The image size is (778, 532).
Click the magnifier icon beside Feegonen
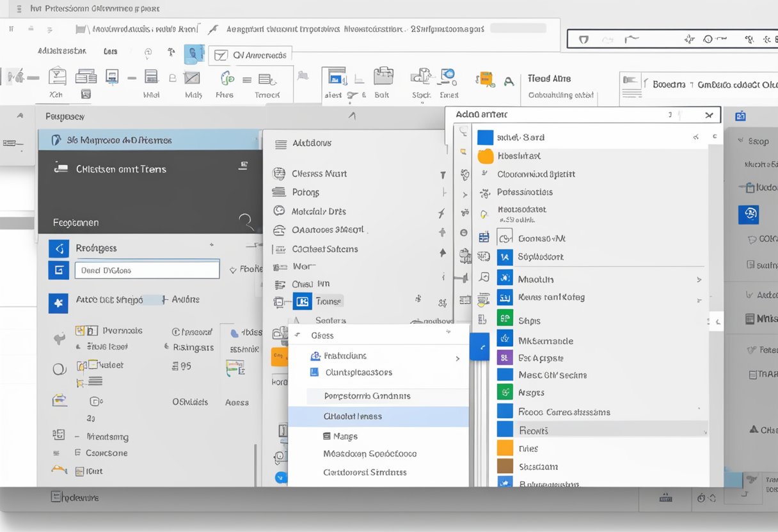point(246,222)
